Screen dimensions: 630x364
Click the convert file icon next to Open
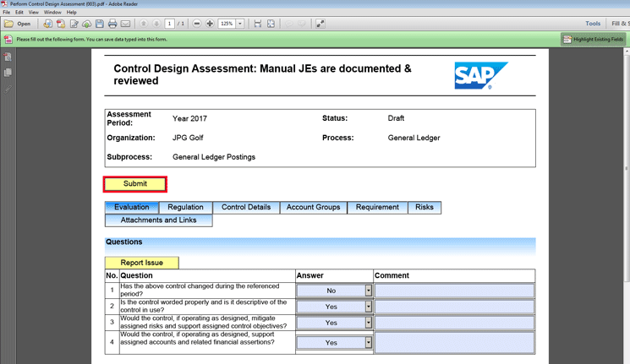[x=48, y=24]
